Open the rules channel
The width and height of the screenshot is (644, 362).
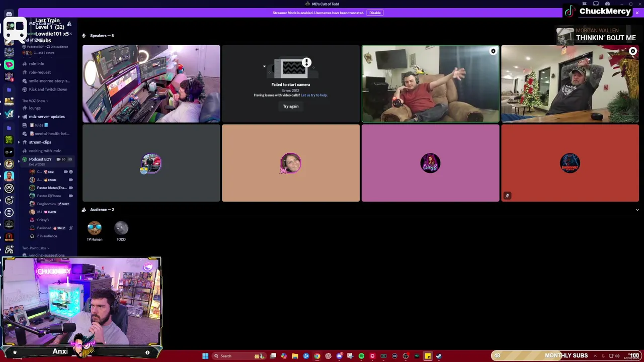pos(39,125)
